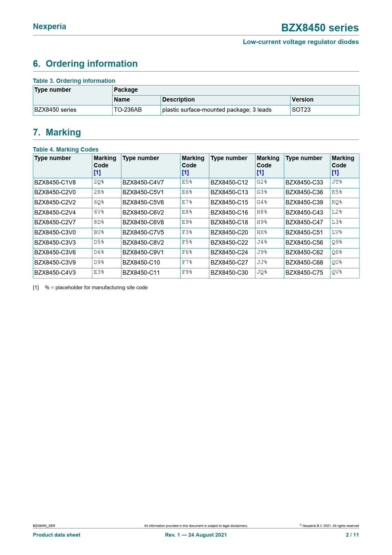
Task: Select the 'Table 3. Ordering information' caption
Action: pos(74,81)
